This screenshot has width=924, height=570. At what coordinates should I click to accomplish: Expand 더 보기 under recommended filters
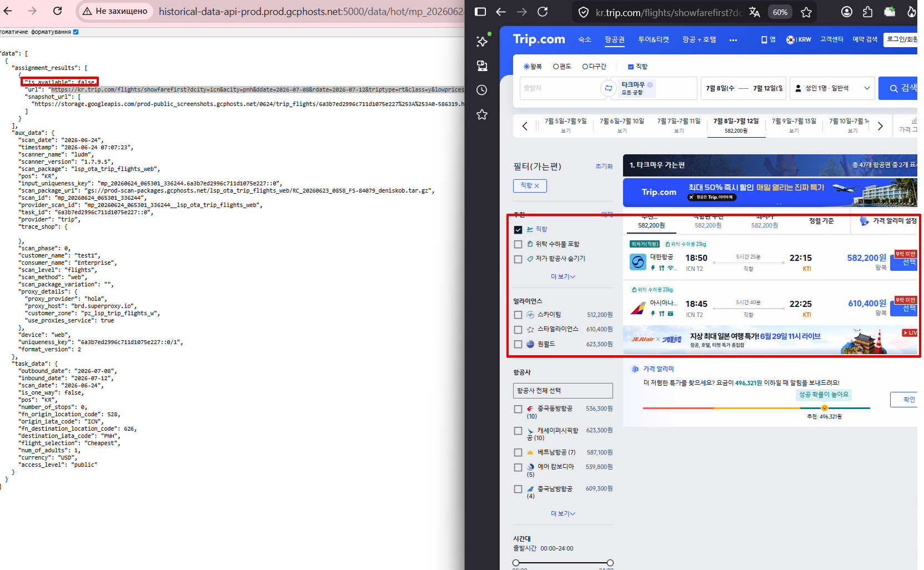(563, 277)
